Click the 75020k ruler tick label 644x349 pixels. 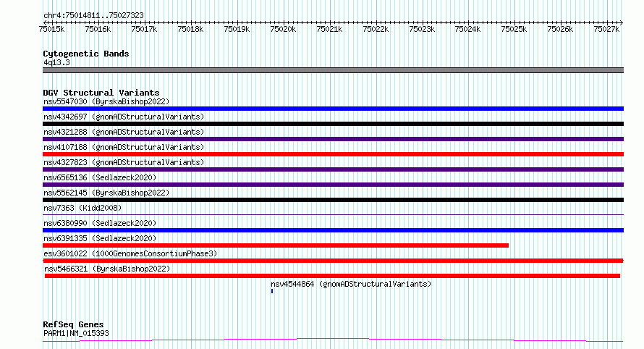[283, 29]
